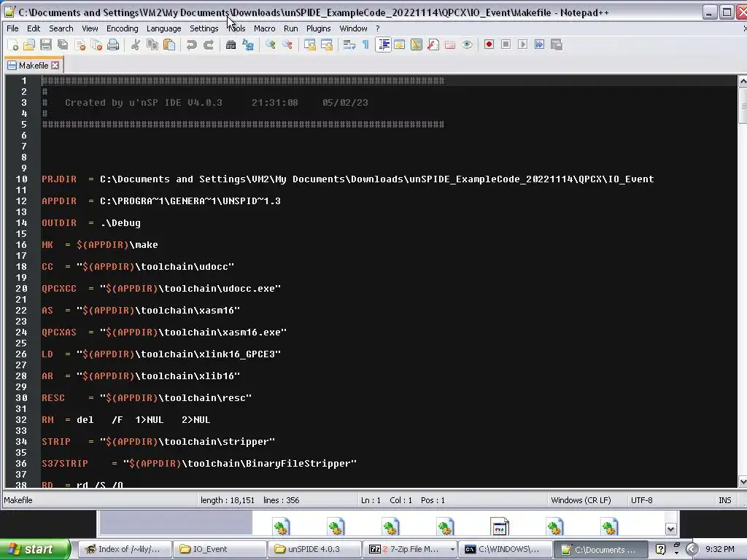
Task: Click the Redo toolbar icon
Action: (x=208, y=44)
